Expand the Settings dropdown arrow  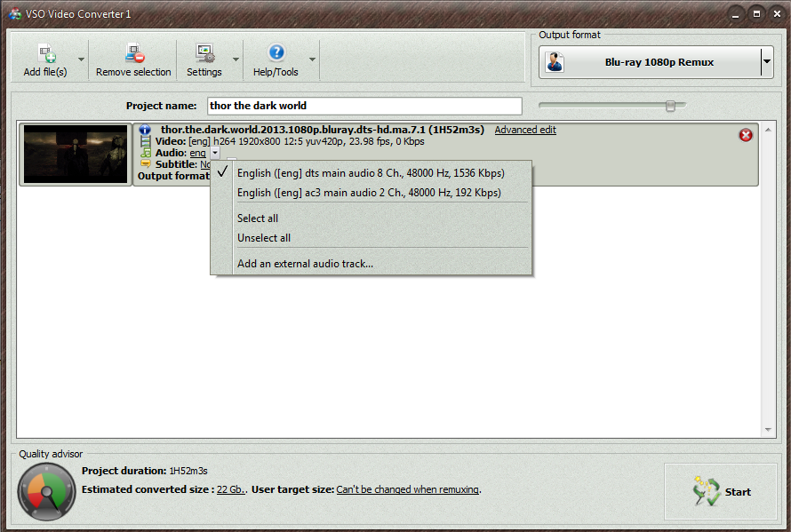pos(236,60)
